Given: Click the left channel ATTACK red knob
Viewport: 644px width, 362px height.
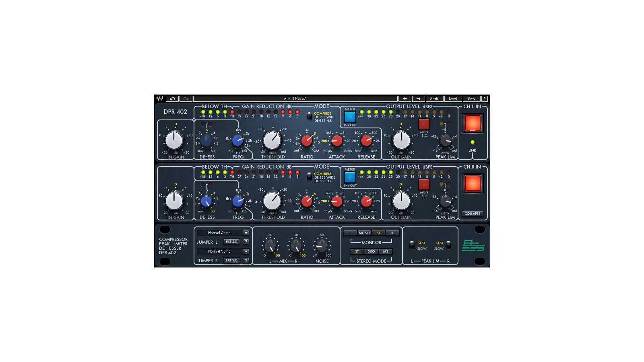Looking at the screenshot, I should click(x=337, y=140).
